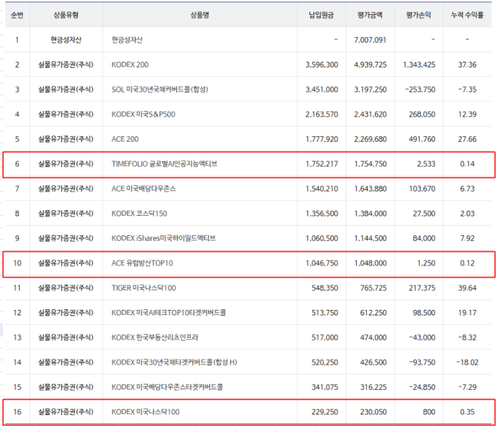Select the 491,760 profit cell

click(422, 139)
